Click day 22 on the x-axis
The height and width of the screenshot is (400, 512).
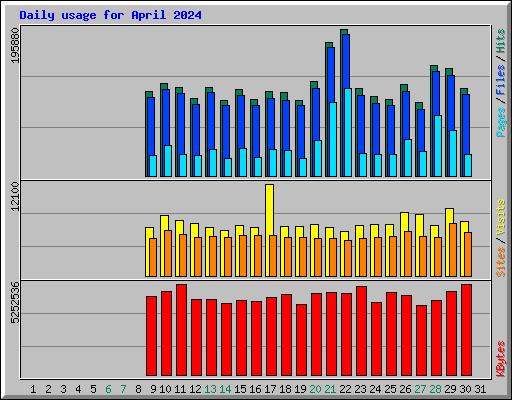click(345, 389)
